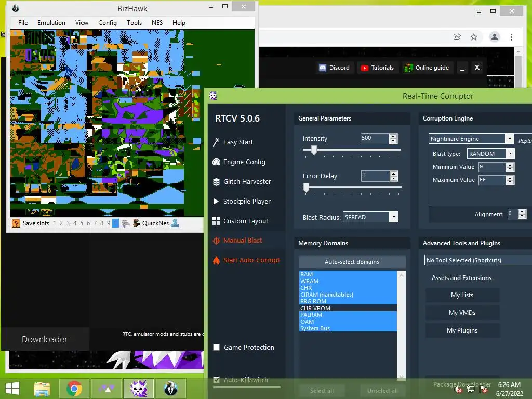Image resolution: width=532 pixels, height=399 pixels.
Task: Click the Alignment spinner arrows
Action: pyautogui.click(x=522, y=214)
